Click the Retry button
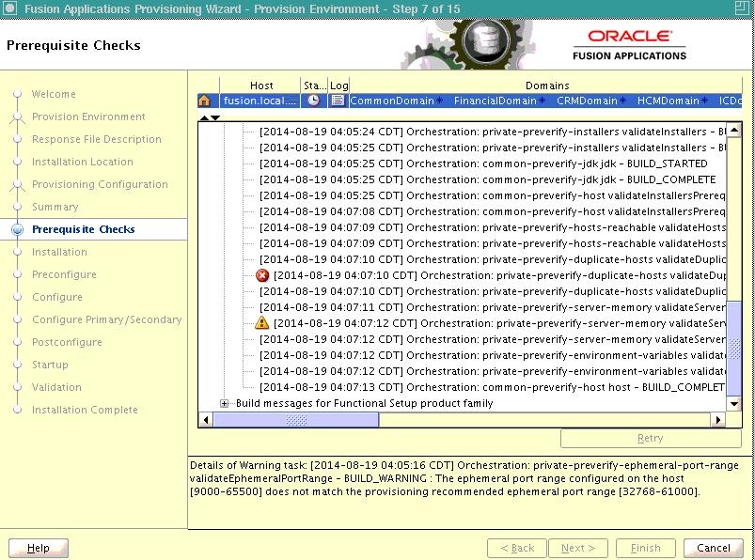 point(651,438)
